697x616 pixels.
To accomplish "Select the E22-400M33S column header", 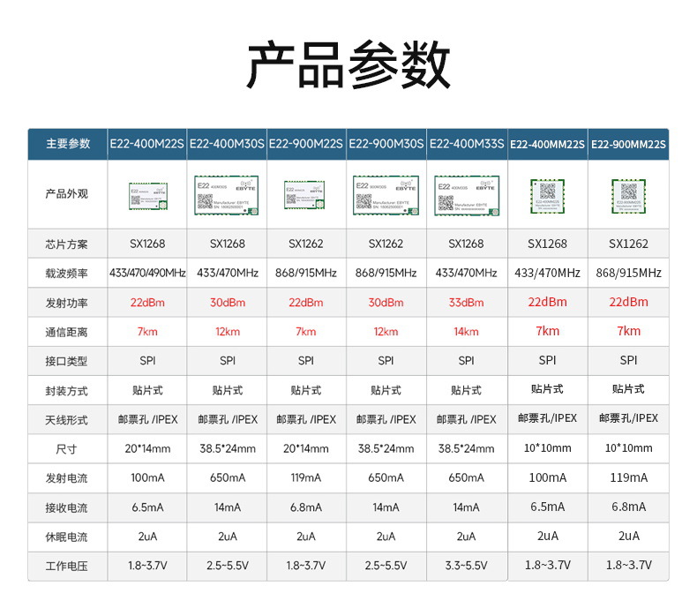I will 467,144.
